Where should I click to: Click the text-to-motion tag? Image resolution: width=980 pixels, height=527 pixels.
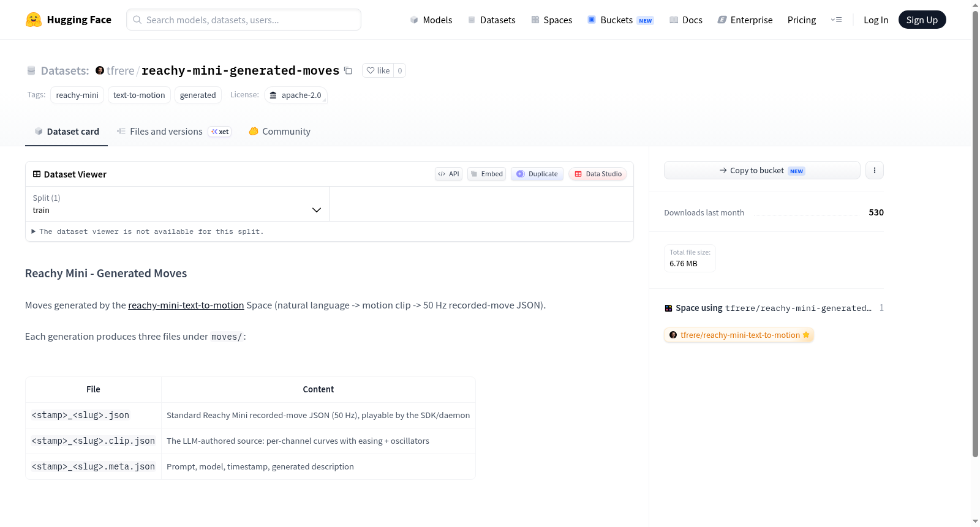[139, 95]
